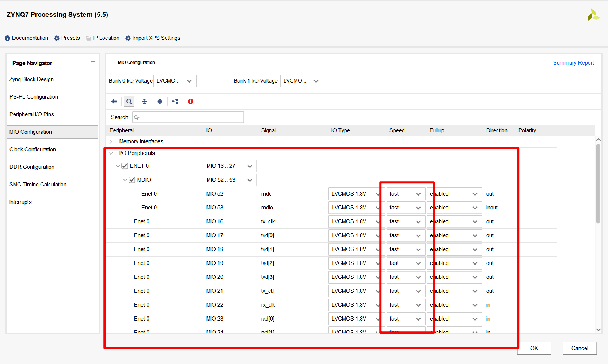The image size is (608, 364).
Task: Open the speed dropdown for MIO 20
Action: (x=406, y=277)
